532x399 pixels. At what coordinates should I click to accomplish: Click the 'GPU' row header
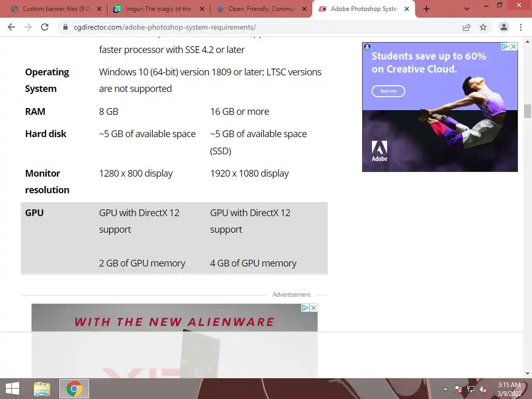click(x=34, y=212)
